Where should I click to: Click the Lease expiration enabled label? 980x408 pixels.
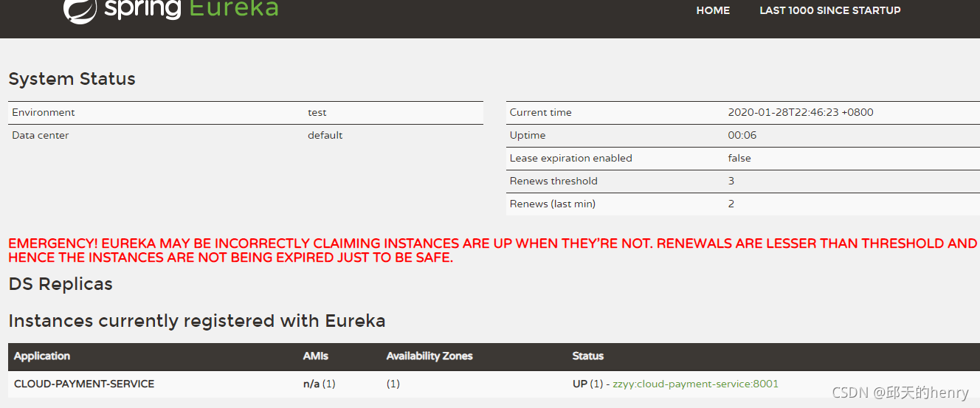click(571, 158)
